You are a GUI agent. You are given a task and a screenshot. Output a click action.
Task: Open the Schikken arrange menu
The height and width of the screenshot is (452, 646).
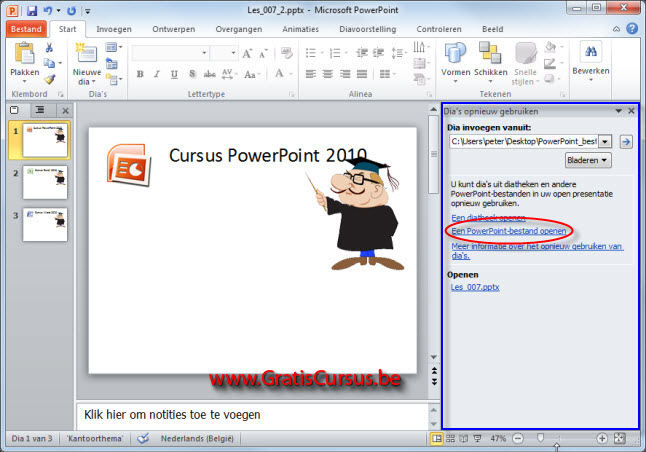click(490, 62)
